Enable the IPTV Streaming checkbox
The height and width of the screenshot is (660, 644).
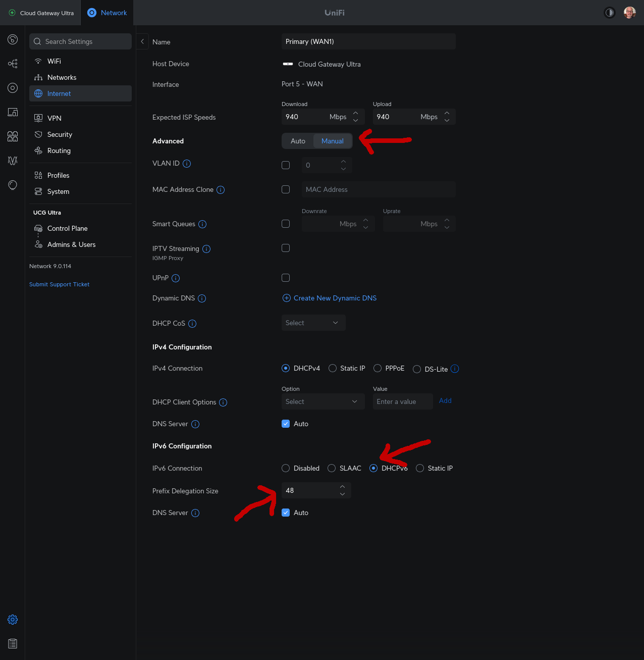click(286, 248)
